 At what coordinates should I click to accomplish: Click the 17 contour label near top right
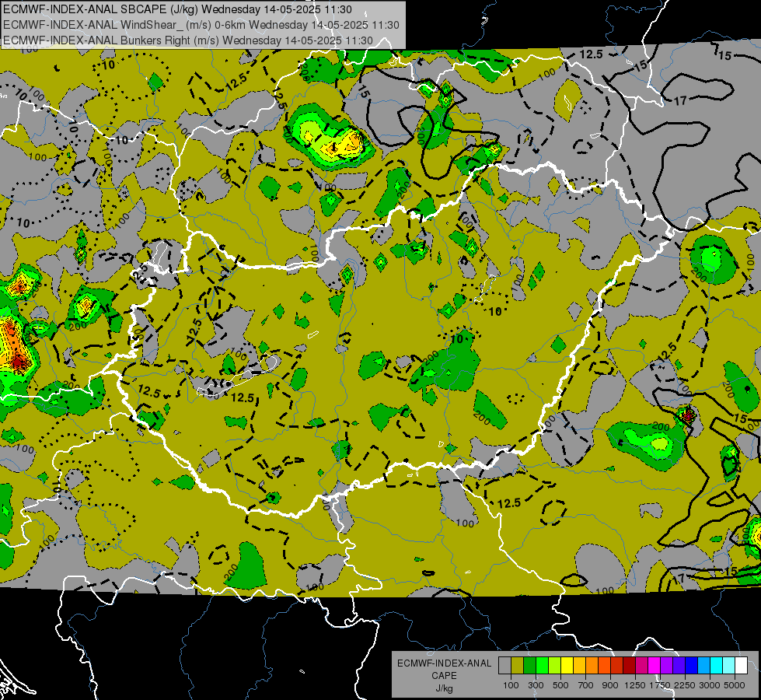point(681,100)
